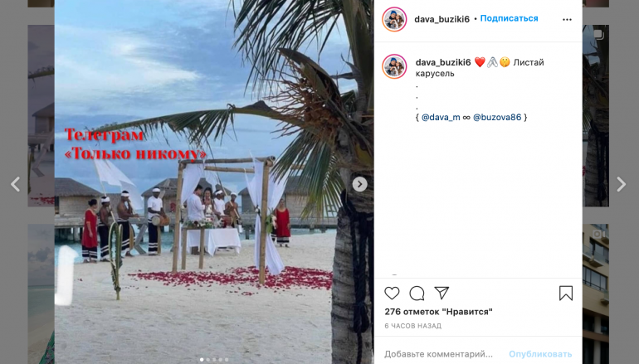Go to the next carousel photo
This screenshot has height=364, width=639.
[359, 184]
